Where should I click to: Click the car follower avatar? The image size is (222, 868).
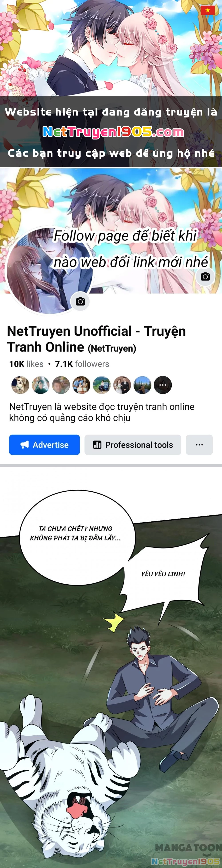click(x=102, y=385)
